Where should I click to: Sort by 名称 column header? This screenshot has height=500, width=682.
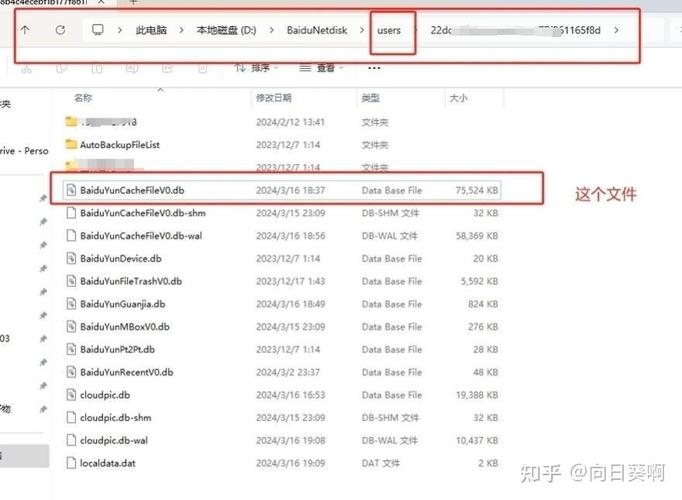tap(83, 98)
